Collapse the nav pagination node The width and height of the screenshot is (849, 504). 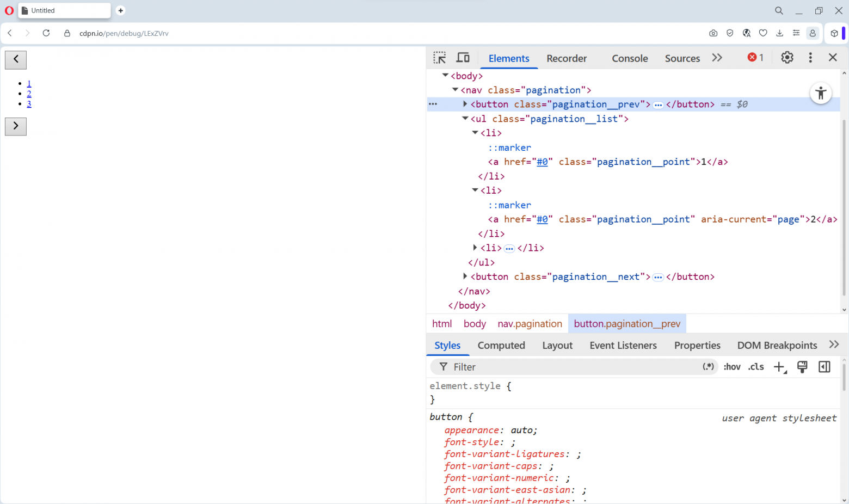455,89
